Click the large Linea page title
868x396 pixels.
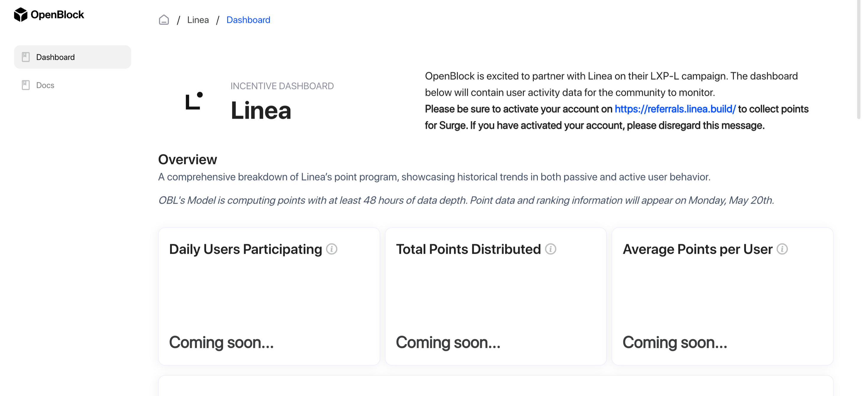[261, 110]
